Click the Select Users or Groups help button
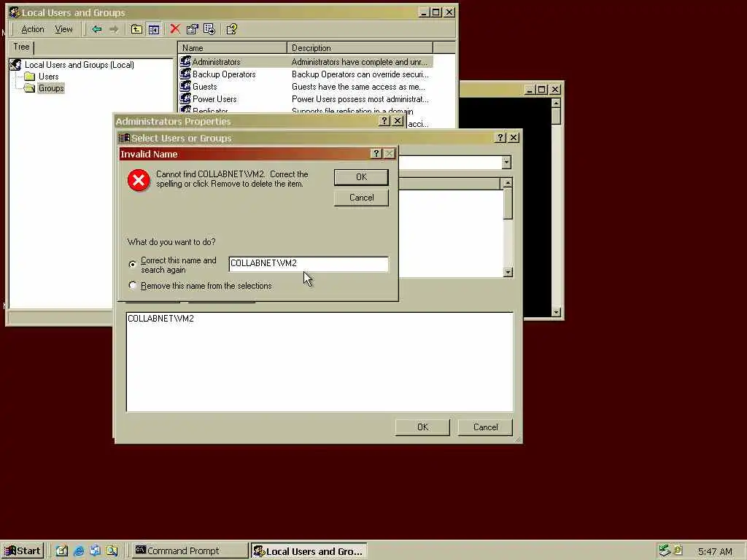The width and height of the screenshot is (747, 560). [x=500, y=137]
